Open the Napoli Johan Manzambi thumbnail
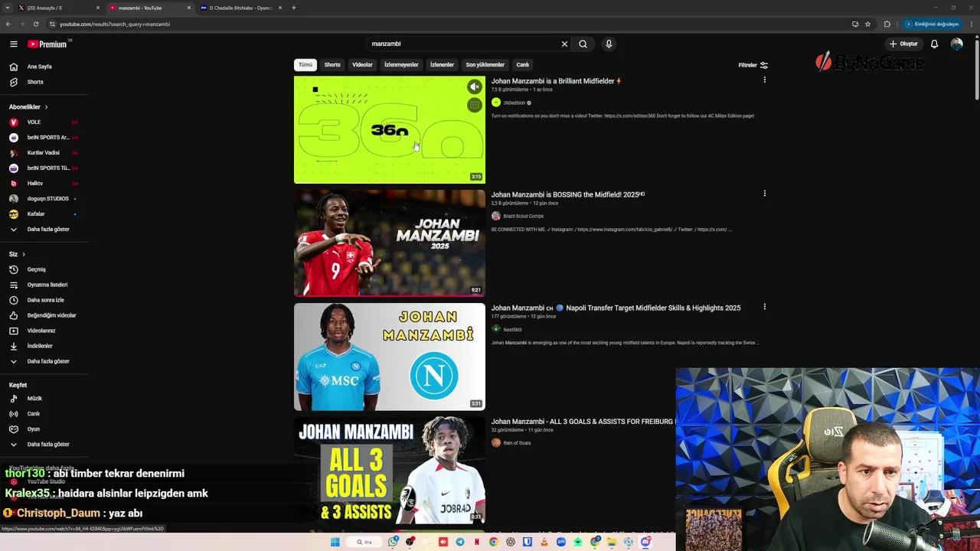Image resolution: width=980 pixels, height=551 pixels. coord(390,357)
